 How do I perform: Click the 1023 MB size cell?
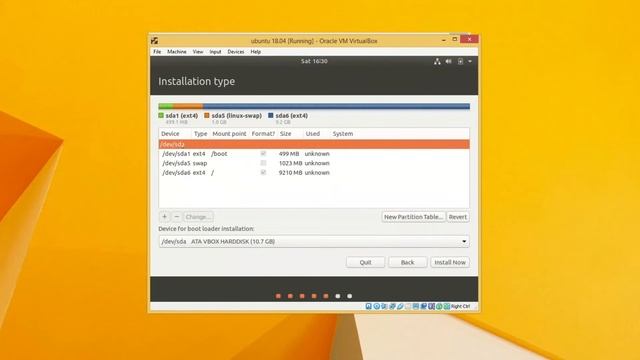point(290,163)
